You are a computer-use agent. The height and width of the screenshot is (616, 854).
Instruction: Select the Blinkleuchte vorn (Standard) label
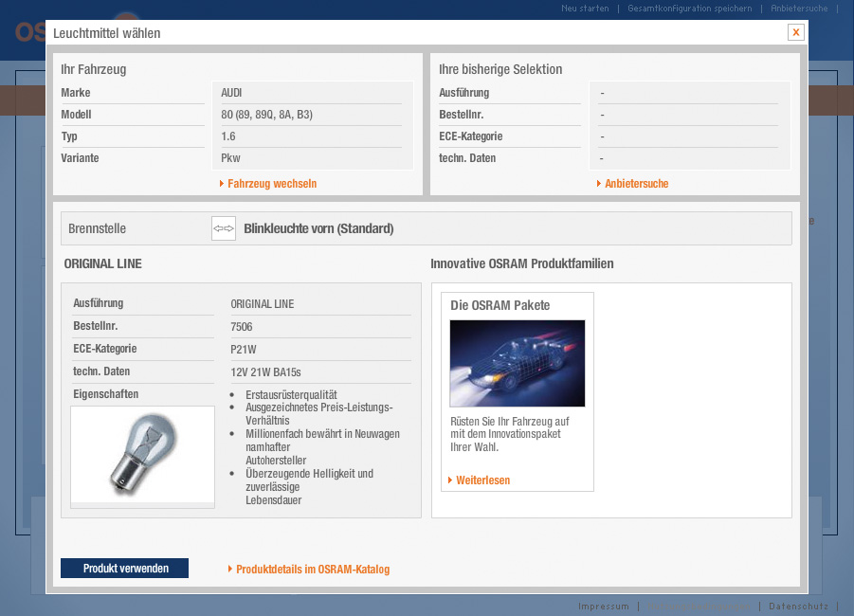tap(318, 228)
